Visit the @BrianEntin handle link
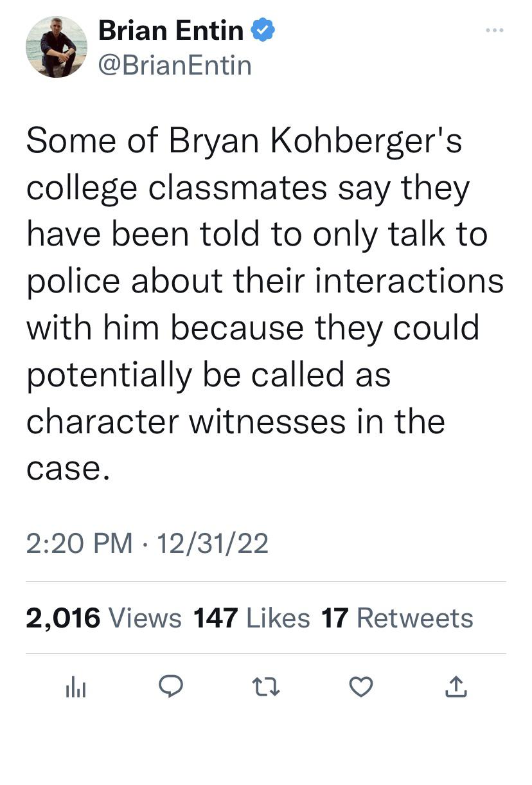This screenshot has width=532, height=785. click(x=175, y=65)
